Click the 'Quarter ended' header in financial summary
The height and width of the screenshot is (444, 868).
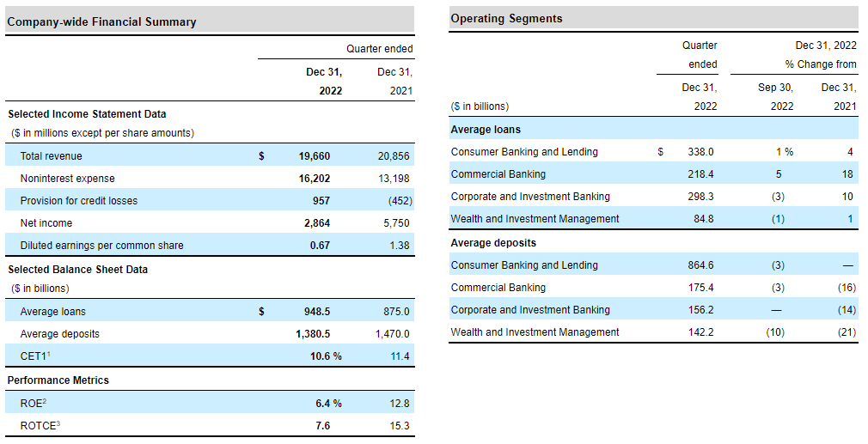click(380, 49)
